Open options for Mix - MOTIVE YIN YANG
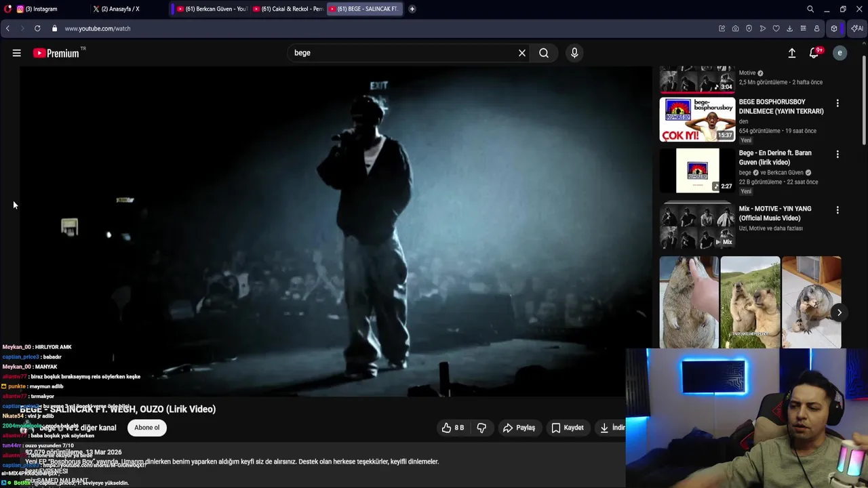Screen dimensions: 868x488 pyautogui.click(x=837, y=210)
